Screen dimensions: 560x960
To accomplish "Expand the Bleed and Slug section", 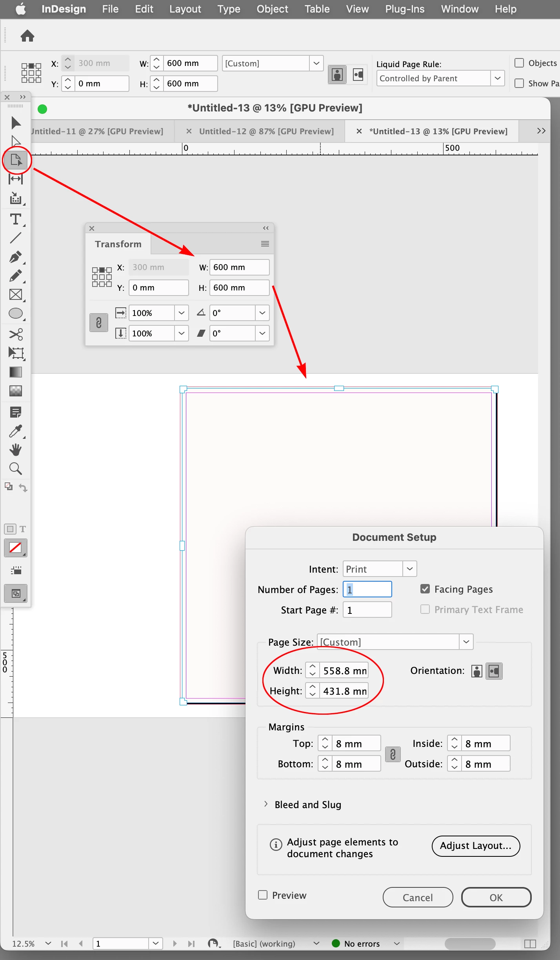I will point(266,804).
